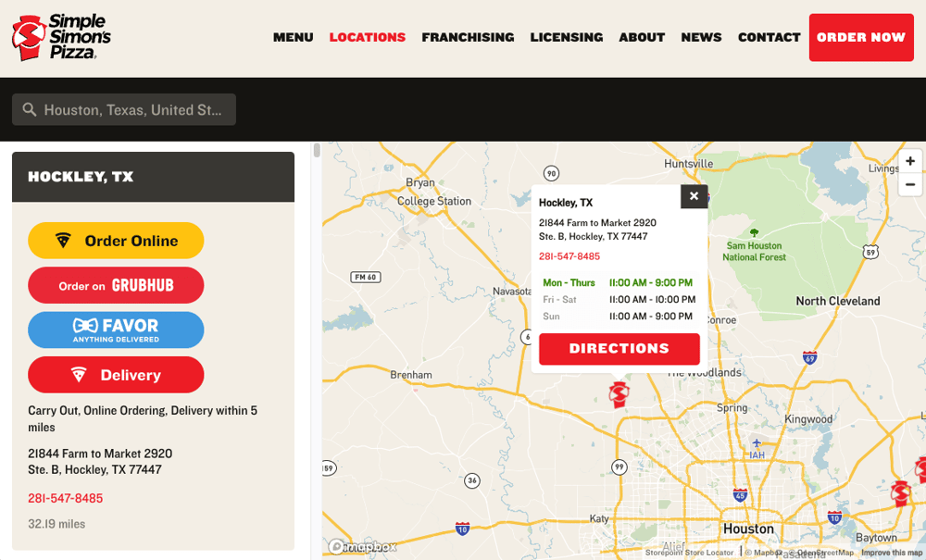Click the ORDER NOW button
926x560 pixels.
(861, 37)
